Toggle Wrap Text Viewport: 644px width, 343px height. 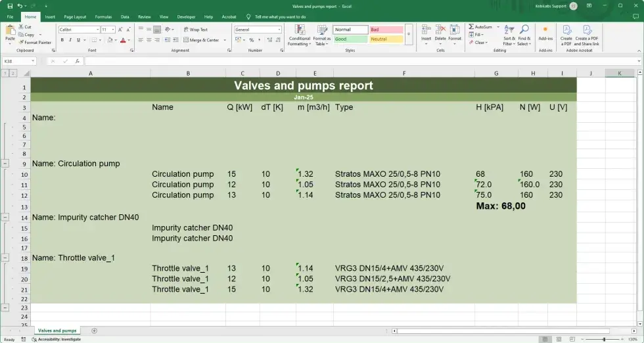coord(196,30)
